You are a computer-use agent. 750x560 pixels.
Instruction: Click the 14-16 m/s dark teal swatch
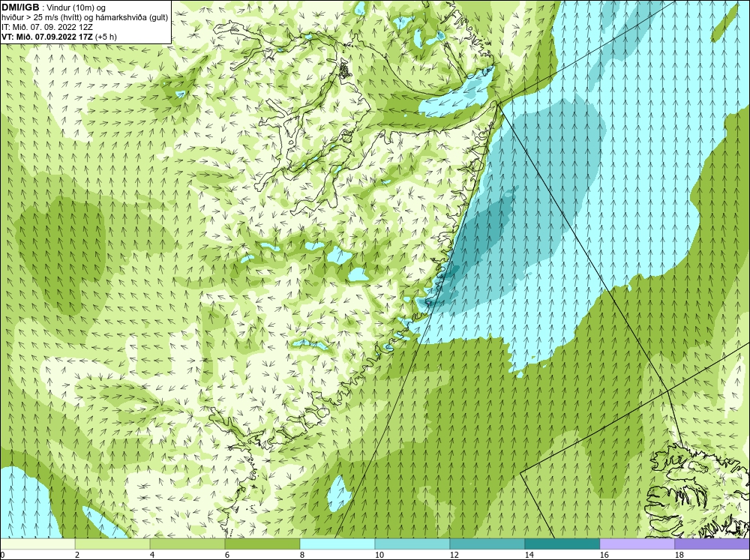562,544
